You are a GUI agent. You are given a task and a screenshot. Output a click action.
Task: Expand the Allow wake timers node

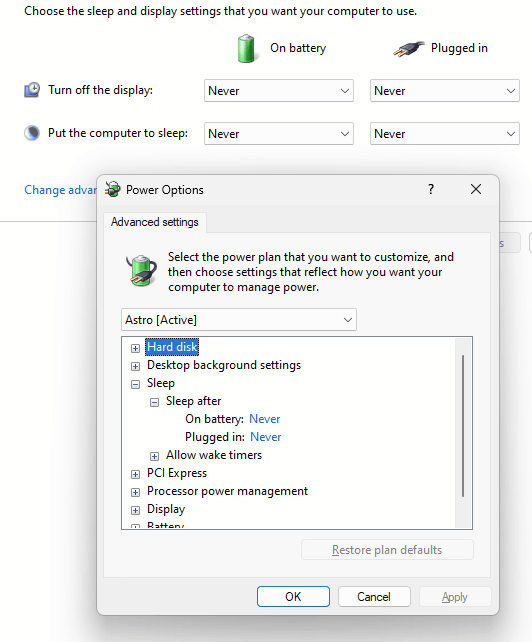(154, 456)
